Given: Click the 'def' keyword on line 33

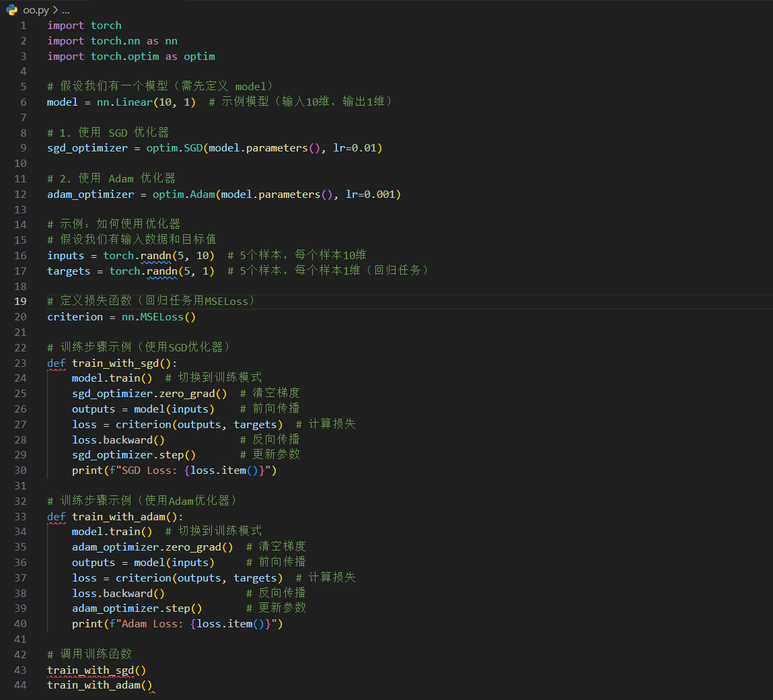Looking at the screenshot, I should coord(57,516).
